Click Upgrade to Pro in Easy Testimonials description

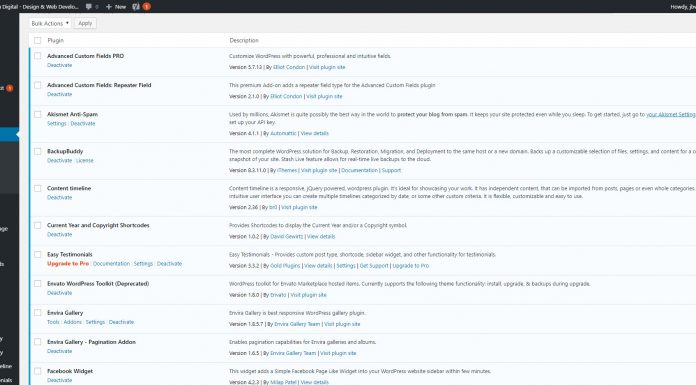pos(411,266)
